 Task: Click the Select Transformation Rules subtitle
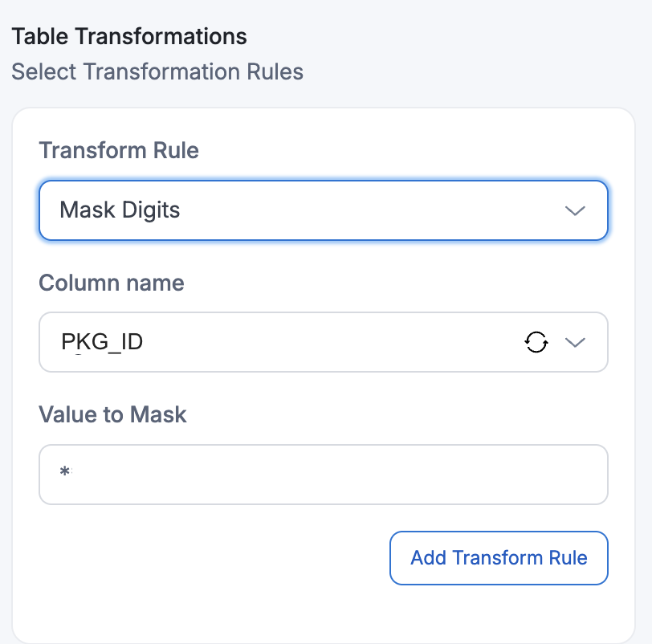(157, 71)
